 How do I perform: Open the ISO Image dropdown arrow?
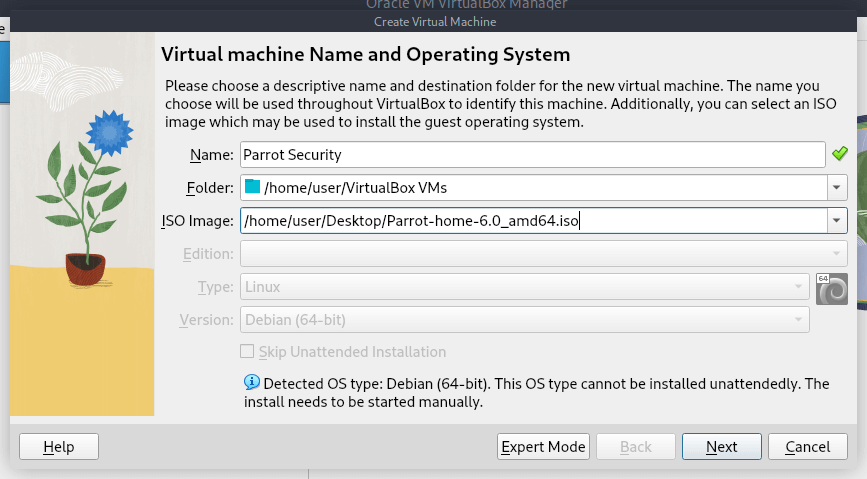(x=836, y=221)
